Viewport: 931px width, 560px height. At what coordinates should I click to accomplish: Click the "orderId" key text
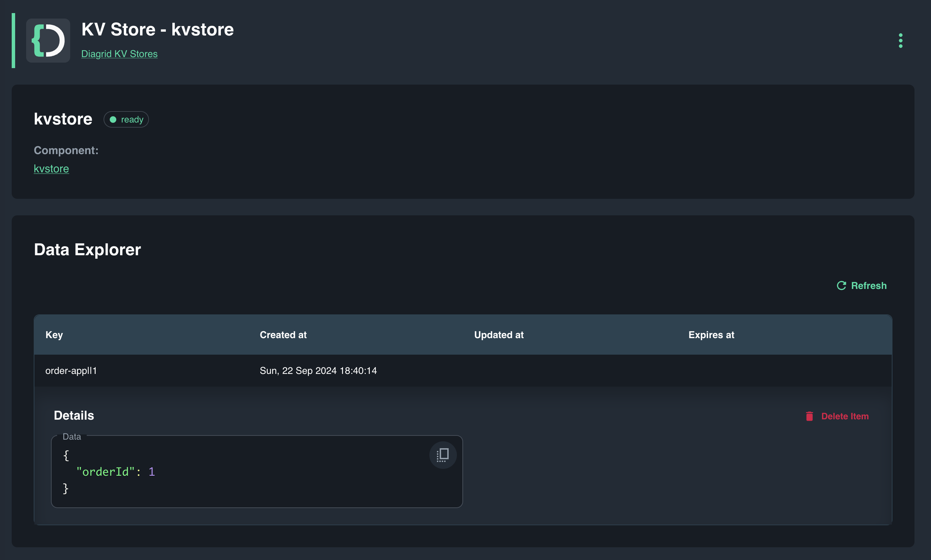click(105, 472)
